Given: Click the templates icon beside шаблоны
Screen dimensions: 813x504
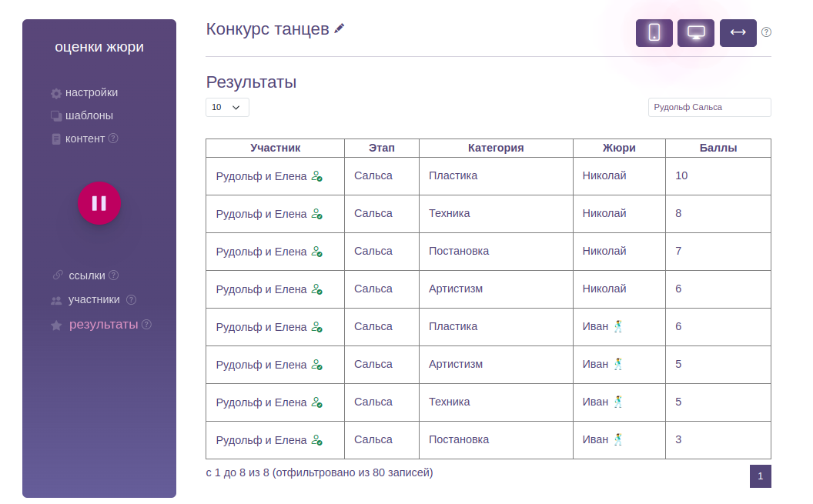Looking at the screenshot, I should point(56,116).
